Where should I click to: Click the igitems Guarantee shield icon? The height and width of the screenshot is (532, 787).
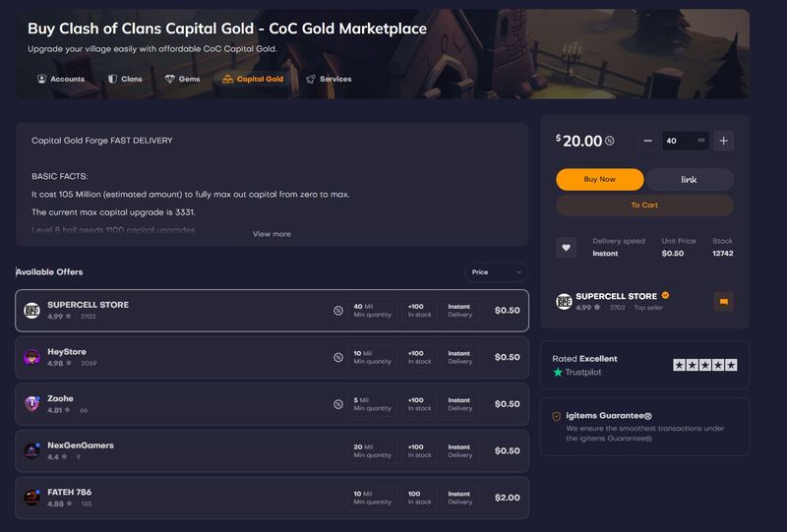click(557, 416)
